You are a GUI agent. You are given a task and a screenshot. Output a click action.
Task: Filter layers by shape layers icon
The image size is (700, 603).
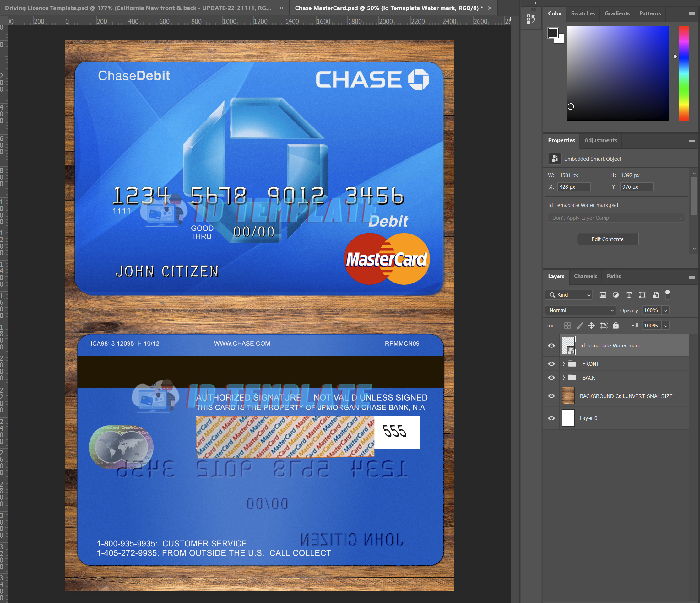tap(642, 295)
